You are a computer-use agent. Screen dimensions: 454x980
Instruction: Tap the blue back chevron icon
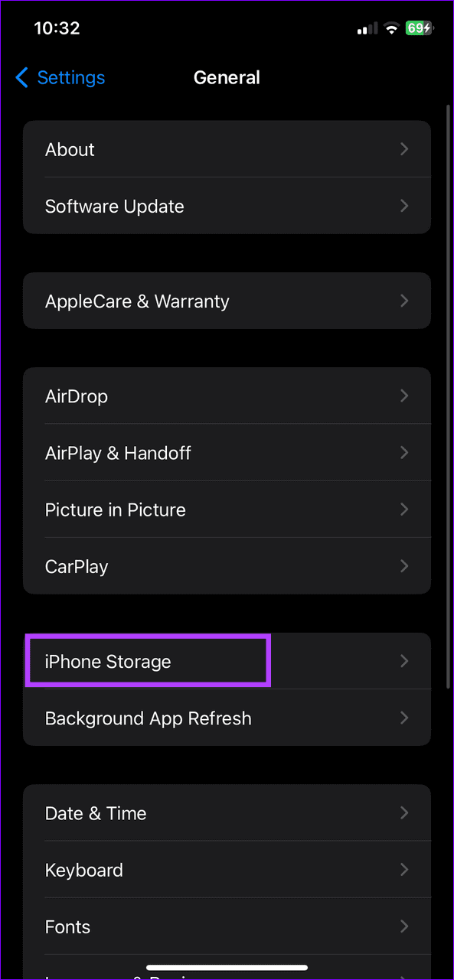click(x=21, y=77)
